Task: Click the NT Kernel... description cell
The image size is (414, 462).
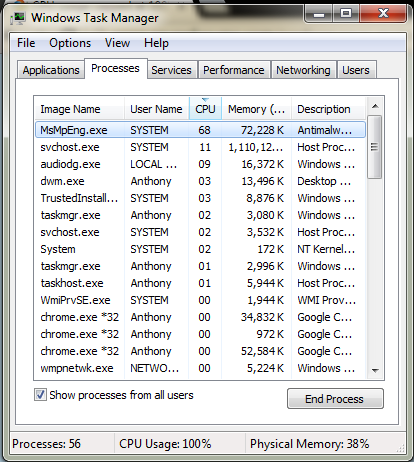Action: tap(326, 249)
